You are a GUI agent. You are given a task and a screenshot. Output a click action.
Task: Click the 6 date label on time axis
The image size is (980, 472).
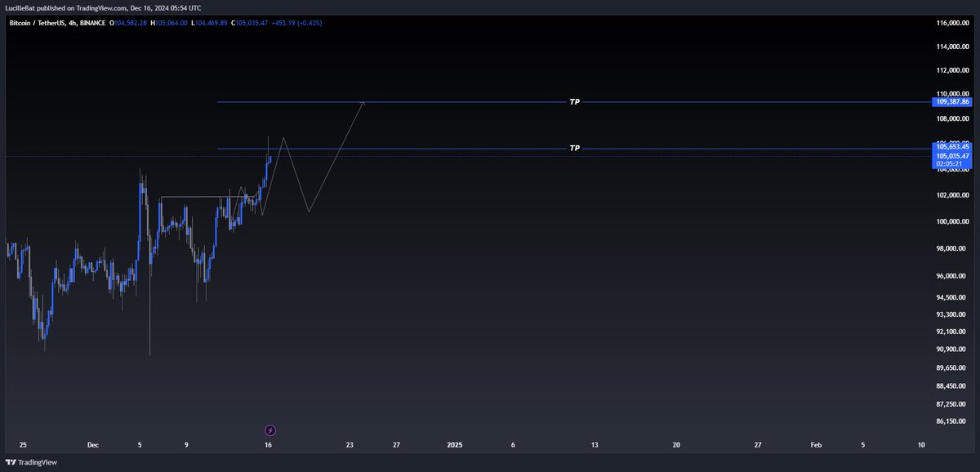click(513, 445)
